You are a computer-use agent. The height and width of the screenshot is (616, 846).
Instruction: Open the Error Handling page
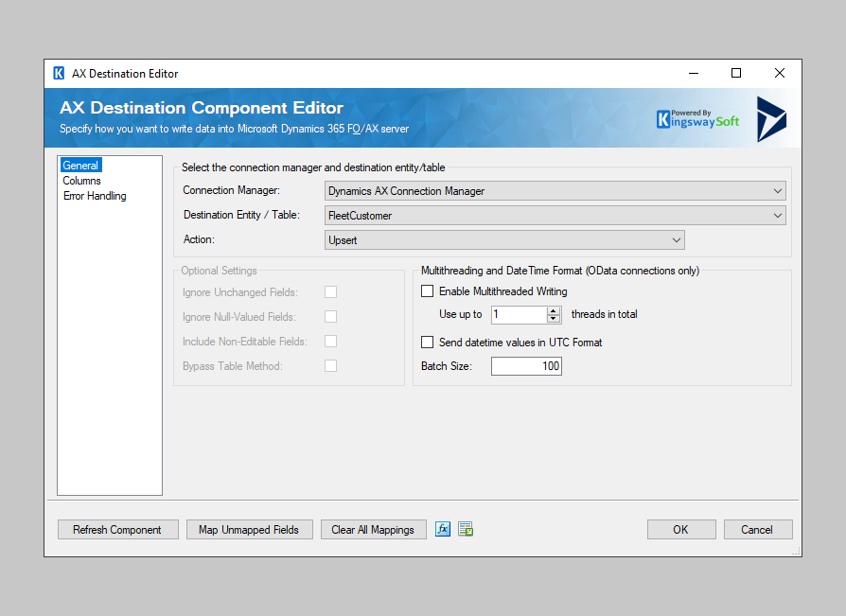click(x=94, y=195)
